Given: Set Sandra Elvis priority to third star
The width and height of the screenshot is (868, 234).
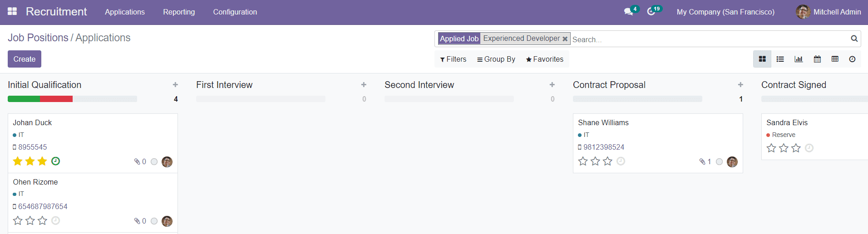Looking at the screenshot, I should pyautogui.click(x=796, y=148).
